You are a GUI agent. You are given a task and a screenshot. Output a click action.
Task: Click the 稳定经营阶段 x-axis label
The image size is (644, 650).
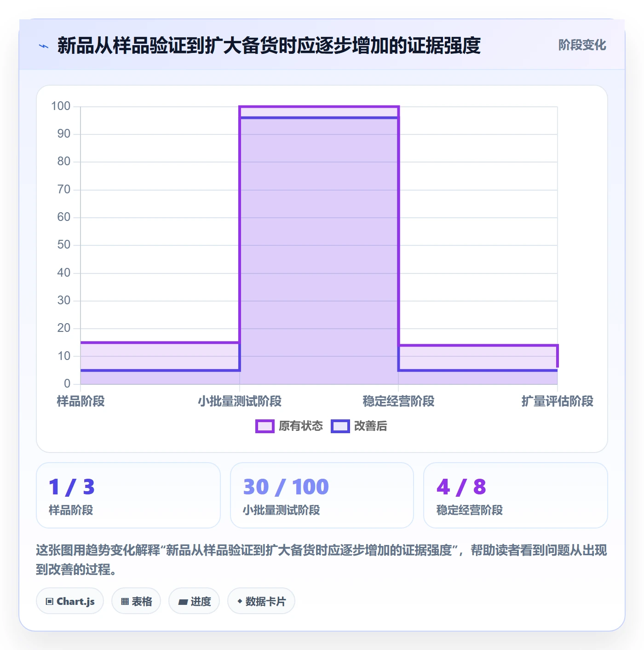click(398, 401)
